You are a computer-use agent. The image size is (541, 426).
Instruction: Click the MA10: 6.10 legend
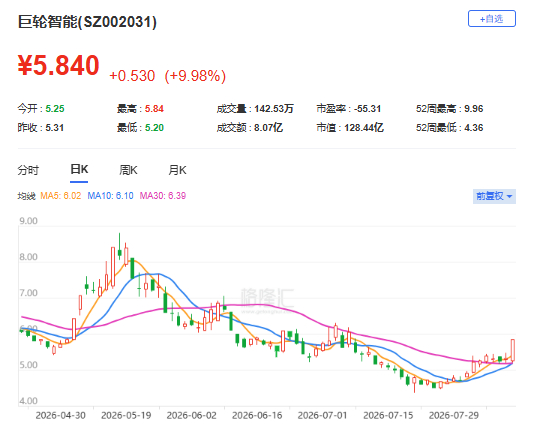[x=110, y=196]
